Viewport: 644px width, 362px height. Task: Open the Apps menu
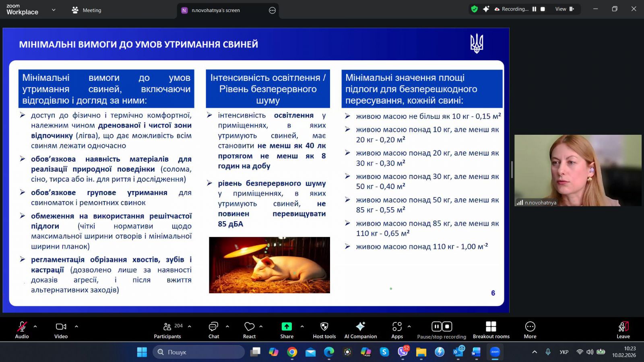coord(397,329)
